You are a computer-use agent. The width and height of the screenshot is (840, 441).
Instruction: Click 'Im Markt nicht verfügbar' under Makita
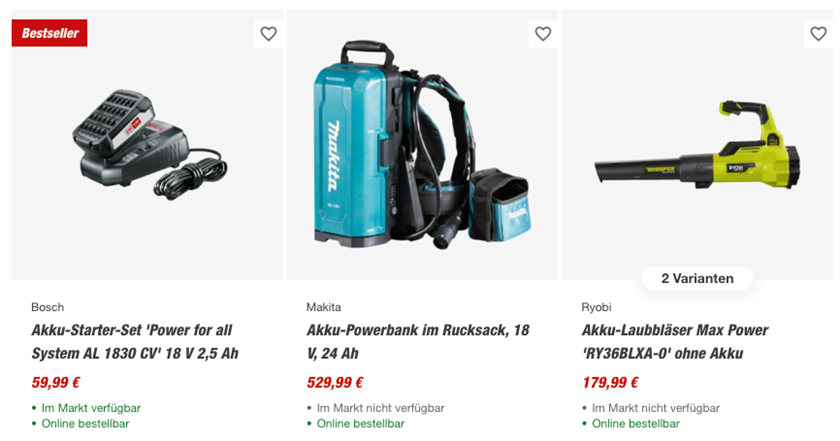[x=380, y=408]
